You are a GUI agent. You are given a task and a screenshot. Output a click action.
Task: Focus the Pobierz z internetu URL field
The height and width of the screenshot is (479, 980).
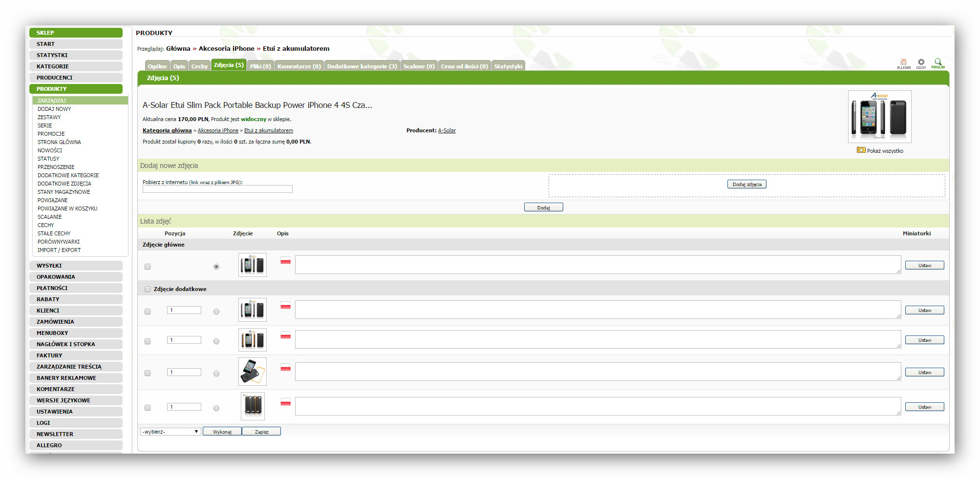pyautogui.click(x=217, y=189)
